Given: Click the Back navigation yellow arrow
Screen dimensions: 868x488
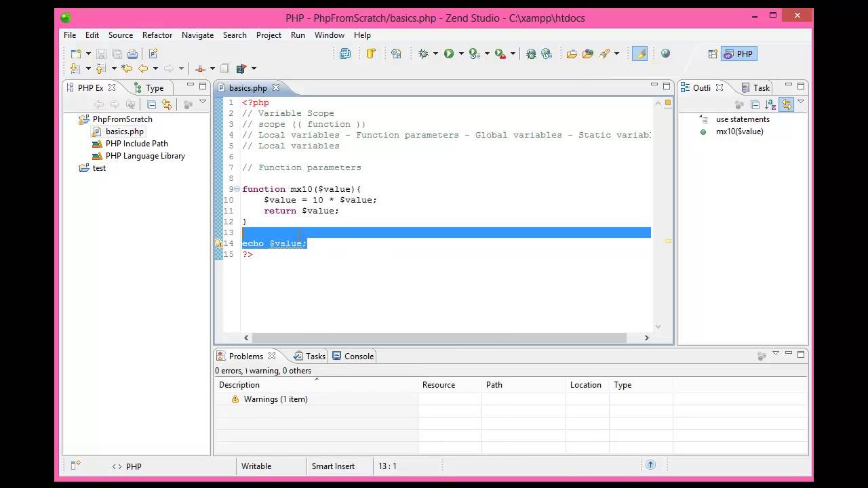Looking at the screenshot, I should pos(143,68).
